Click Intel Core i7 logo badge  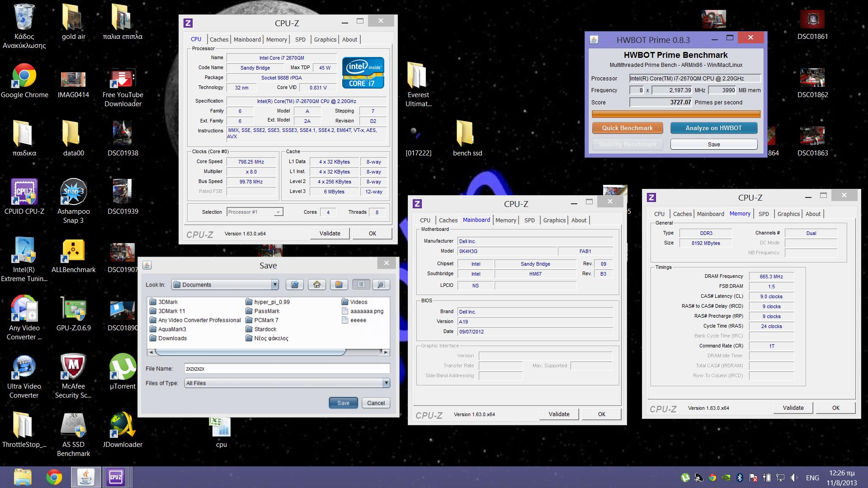point(363,72)
